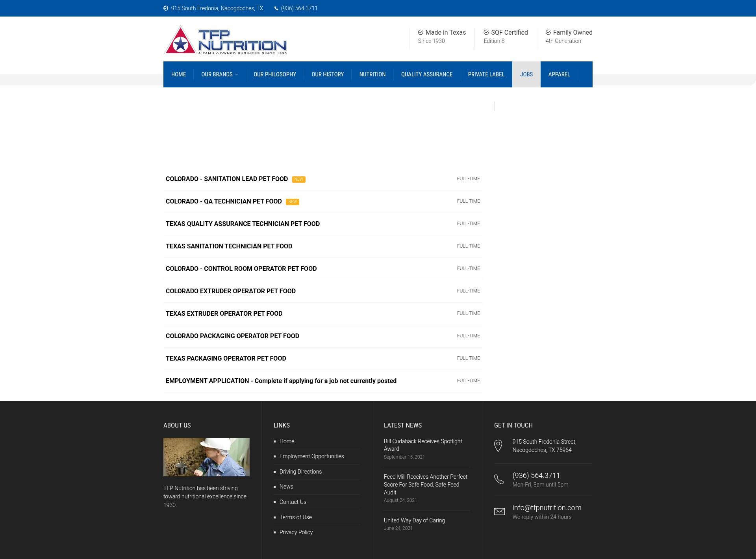Read United Way Day of Caring news

point(414,520)
